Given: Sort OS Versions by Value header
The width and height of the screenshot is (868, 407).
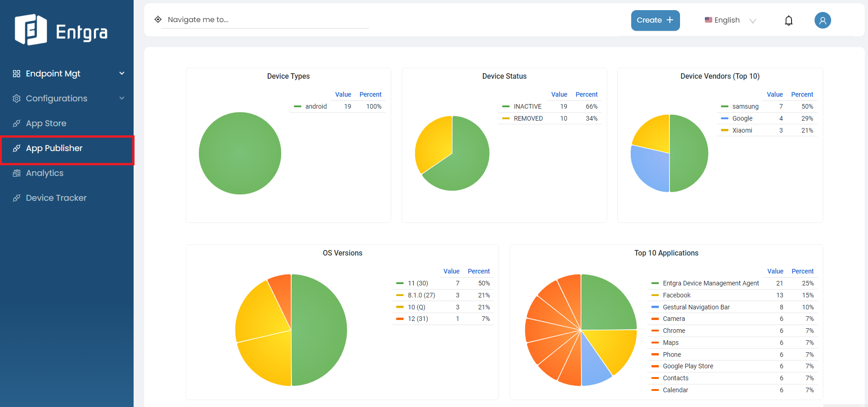Looking at the screenshot, I should coord(452,271).
